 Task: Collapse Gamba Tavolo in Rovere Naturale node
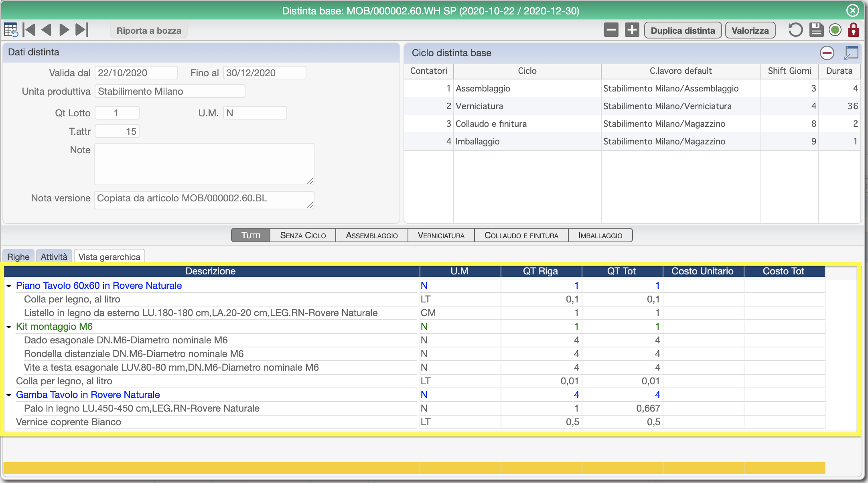(9, 395)
